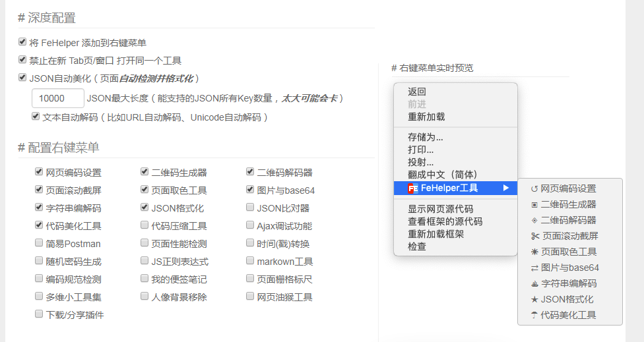
Task: Uncheck 代码美化工具 in the 配置右键菜单 list
Action: [x=39, y=225]
